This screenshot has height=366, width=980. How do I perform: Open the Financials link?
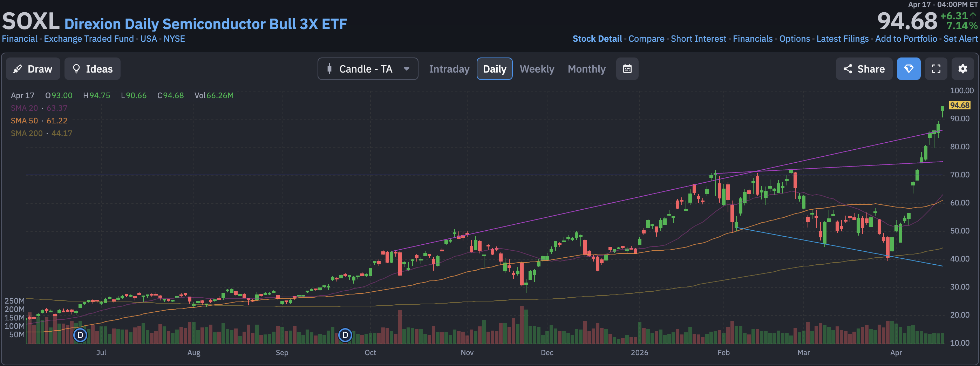click(753, 39)
